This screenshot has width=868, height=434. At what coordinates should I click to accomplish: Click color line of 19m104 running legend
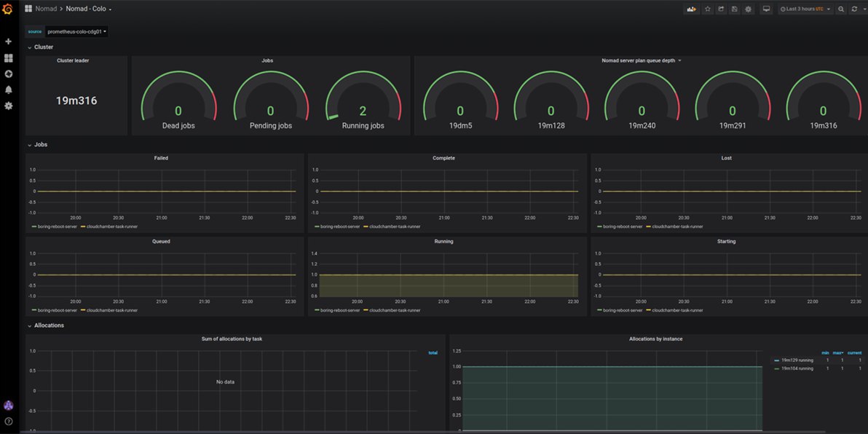click(x=777, y=368)
